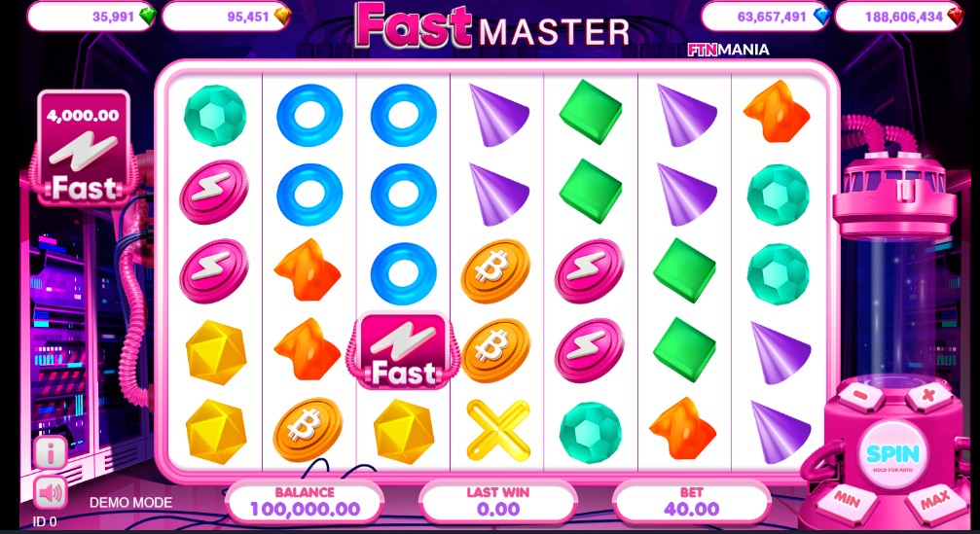Viewport: 980px width, 534px height.
Task: Select the red gem jackpot counter 188,606,434
Action: coord(900,17)
